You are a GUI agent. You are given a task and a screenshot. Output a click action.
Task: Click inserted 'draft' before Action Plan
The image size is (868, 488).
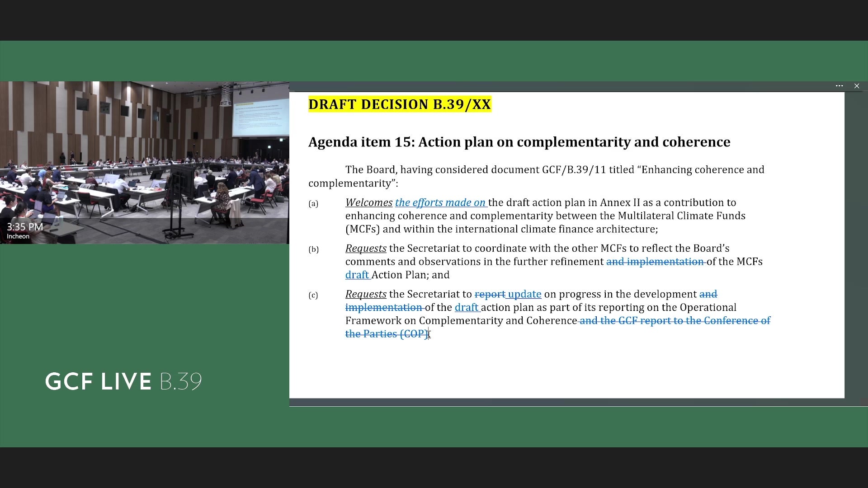point(357,275)
